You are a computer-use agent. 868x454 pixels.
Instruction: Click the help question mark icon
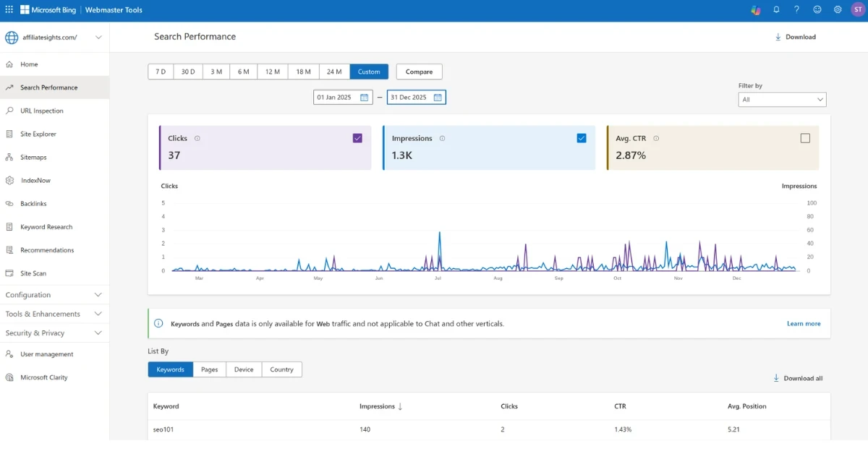click(796, 10)
